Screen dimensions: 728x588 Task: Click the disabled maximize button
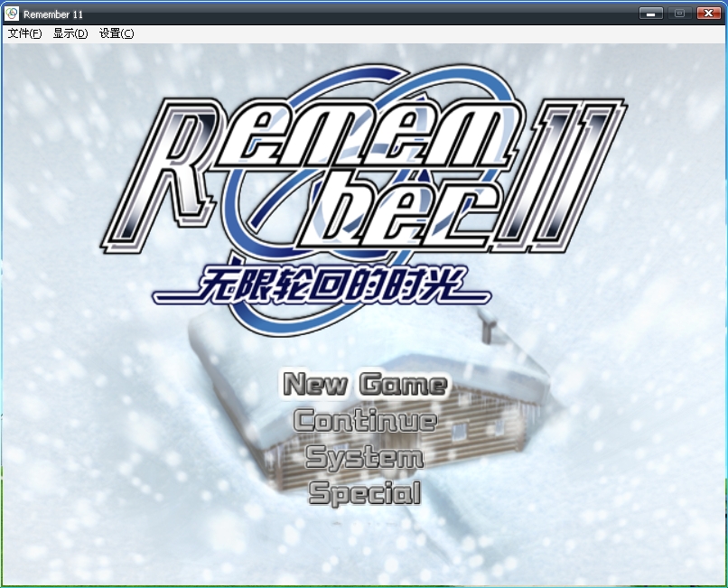click(x=680, y=14)
